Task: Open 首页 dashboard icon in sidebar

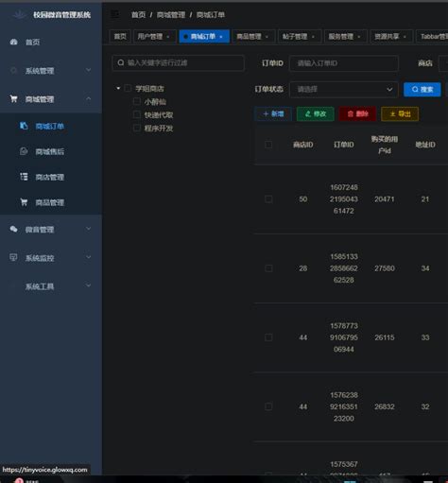Action: pos(14,42)
